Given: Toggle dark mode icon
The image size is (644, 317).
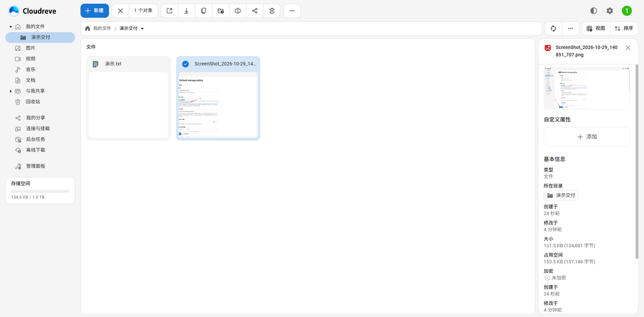Looking at the screenshot, I should (x=594, y=11).
